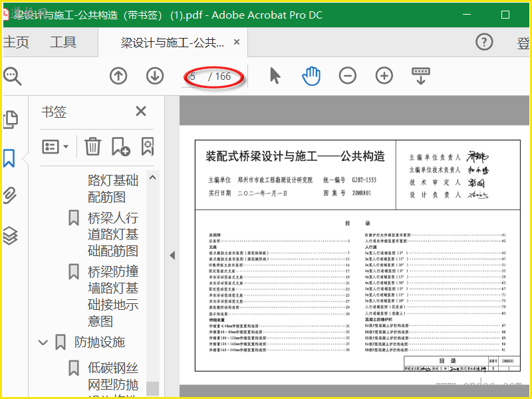Open attachments paperclip panel
This screenshot has height=399, width=532.
coord(10,196)
